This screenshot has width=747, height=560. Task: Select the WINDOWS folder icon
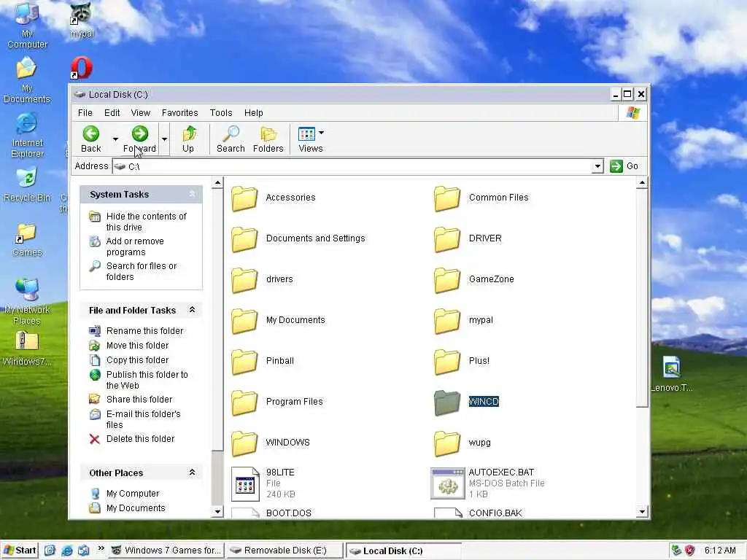click(x=244, y=443)
